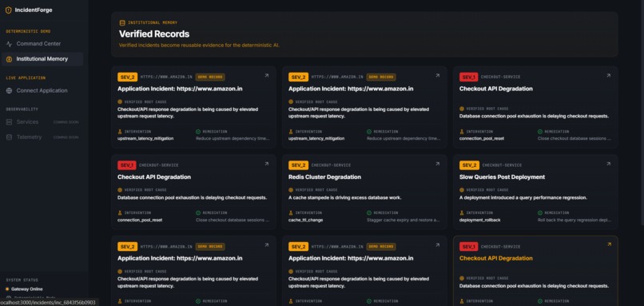Click the SEV_2 badge on Redis Cluster card
This screenshot has height=306, width=644.
(x=298, y=165)
